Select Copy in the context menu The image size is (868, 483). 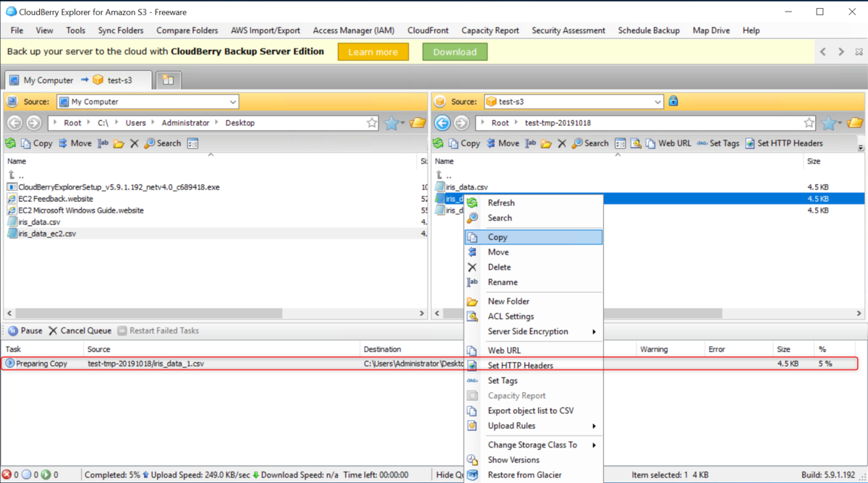pos(533,237)
